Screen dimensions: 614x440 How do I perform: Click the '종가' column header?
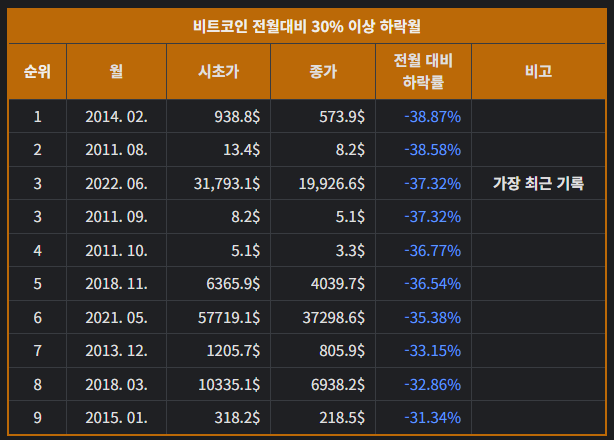click(x=323, y=71)
